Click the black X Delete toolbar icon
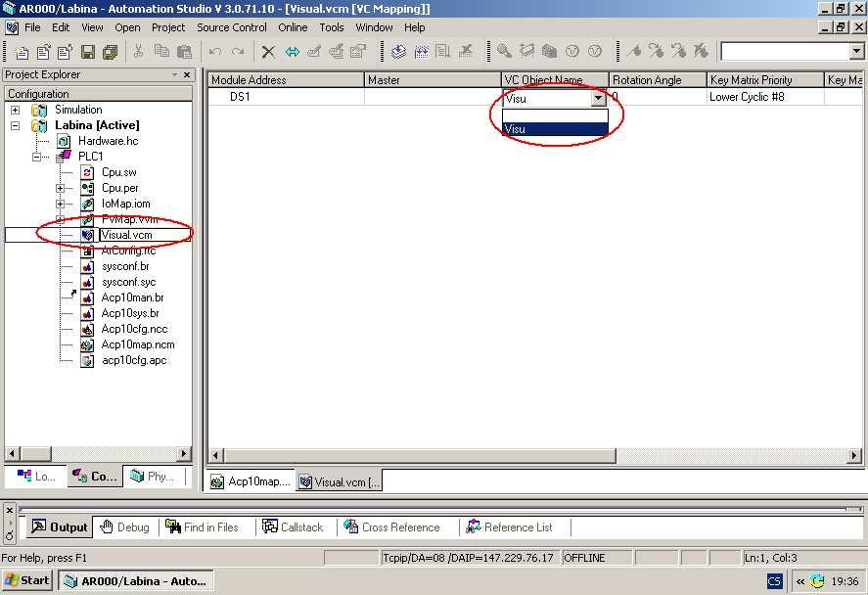The width and height of the screenshot is (868, 595). (268, 52)
